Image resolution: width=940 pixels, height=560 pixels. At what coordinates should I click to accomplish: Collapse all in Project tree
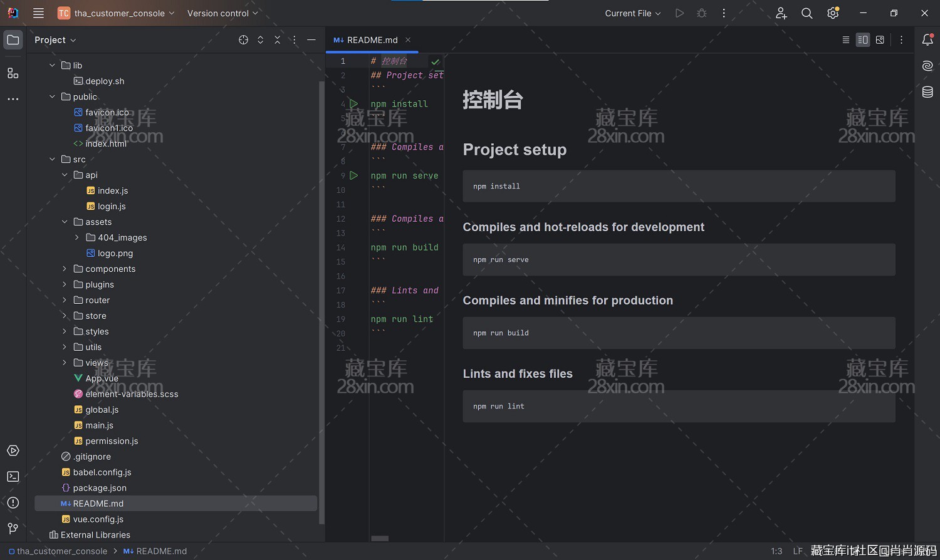click(278, 40)
